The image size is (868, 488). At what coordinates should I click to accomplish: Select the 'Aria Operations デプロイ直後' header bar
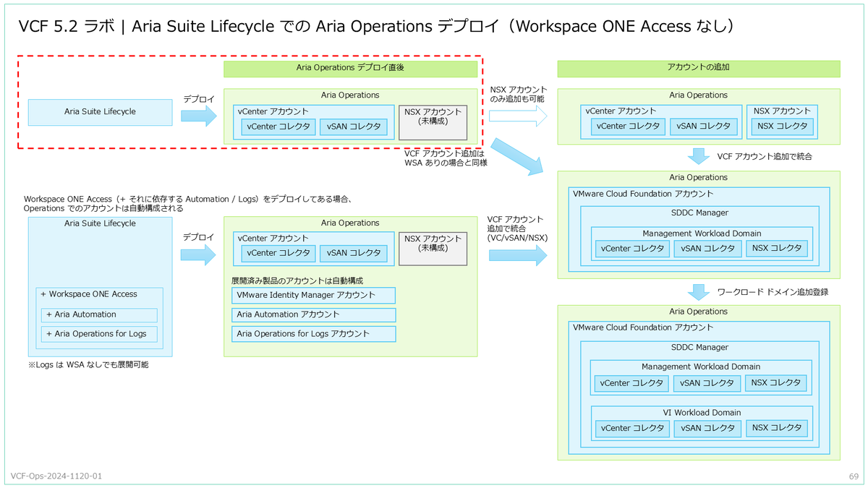[x=350, y=69]
